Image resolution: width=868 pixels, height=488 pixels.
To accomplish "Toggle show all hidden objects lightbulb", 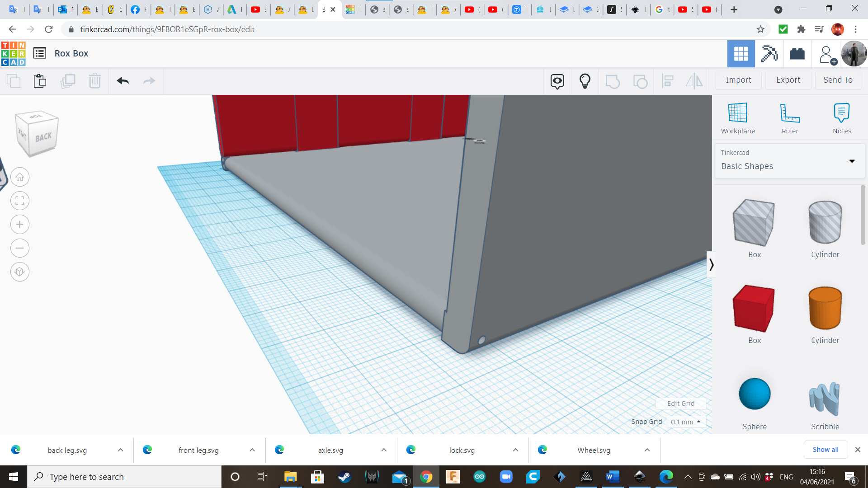I will point(585,81).
